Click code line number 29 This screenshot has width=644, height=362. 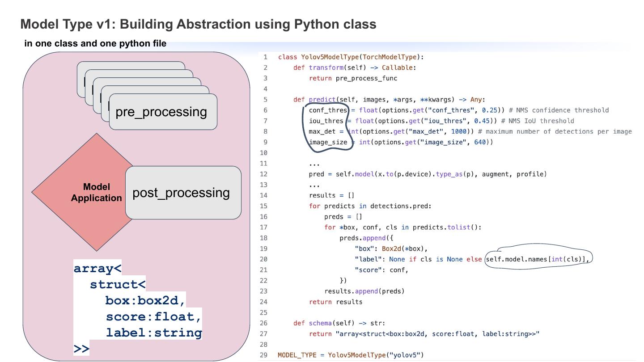coord(264,355)
